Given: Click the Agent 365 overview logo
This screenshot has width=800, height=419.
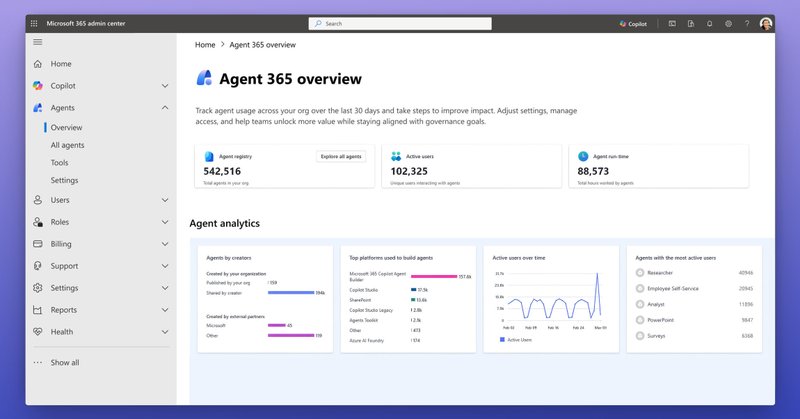Looking at the screenshot, I should 205,78.
